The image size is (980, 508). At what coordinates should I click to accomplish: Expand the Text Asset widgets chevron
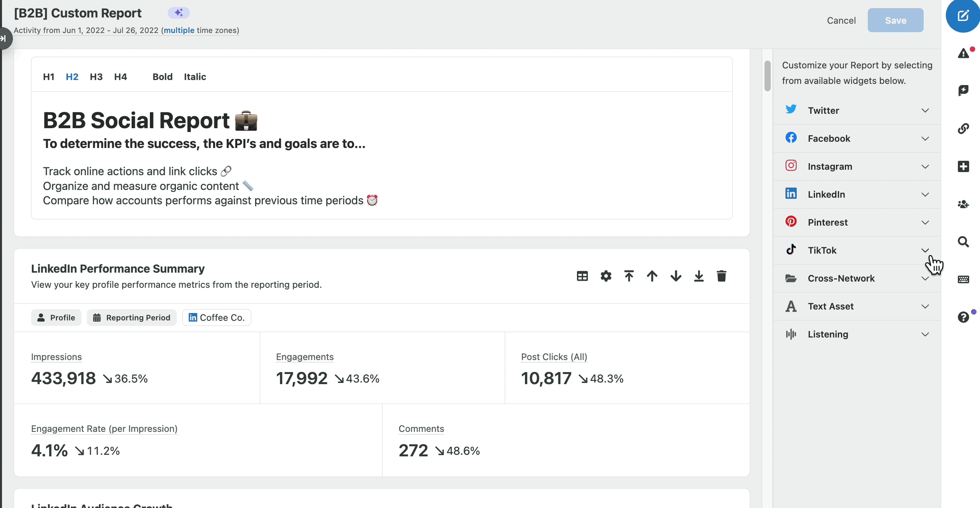tap(925, 306)
